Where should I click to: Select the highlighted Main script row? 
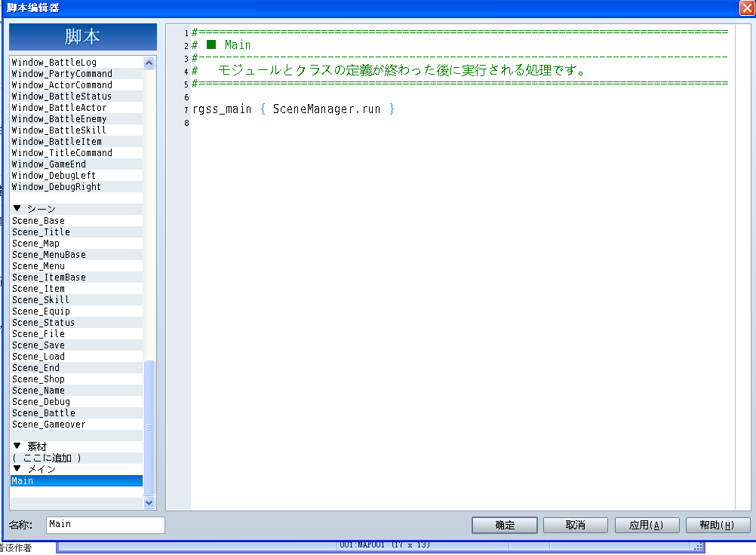click(x=76, y=481)
